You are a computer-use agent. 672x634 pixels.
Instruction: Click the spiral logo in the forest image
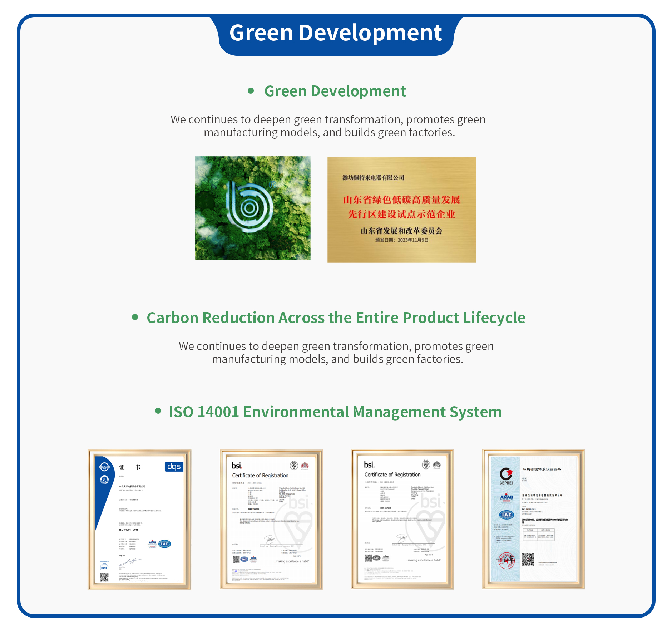pos(250,207)
